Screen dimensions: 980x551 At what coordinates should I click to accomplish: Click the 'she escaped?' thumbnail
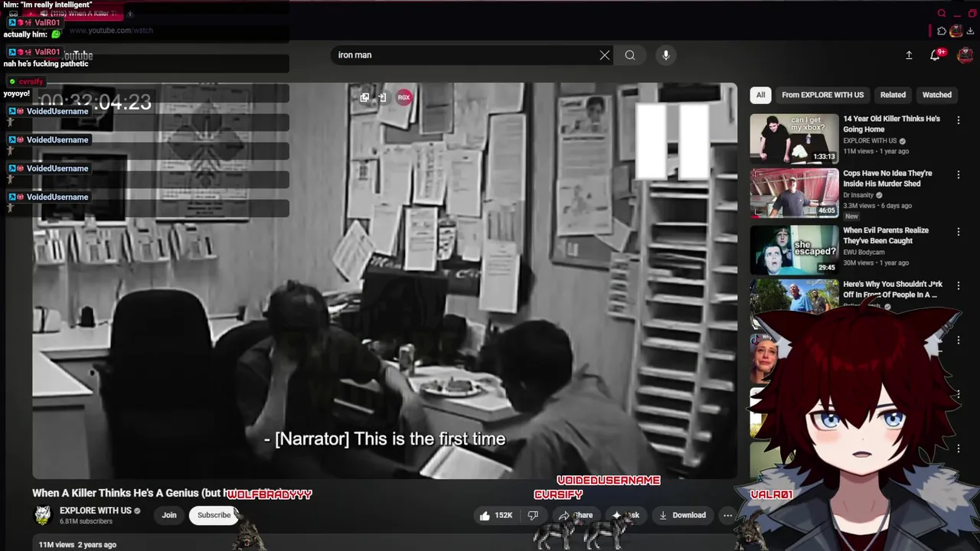click(x=794, y=249)
